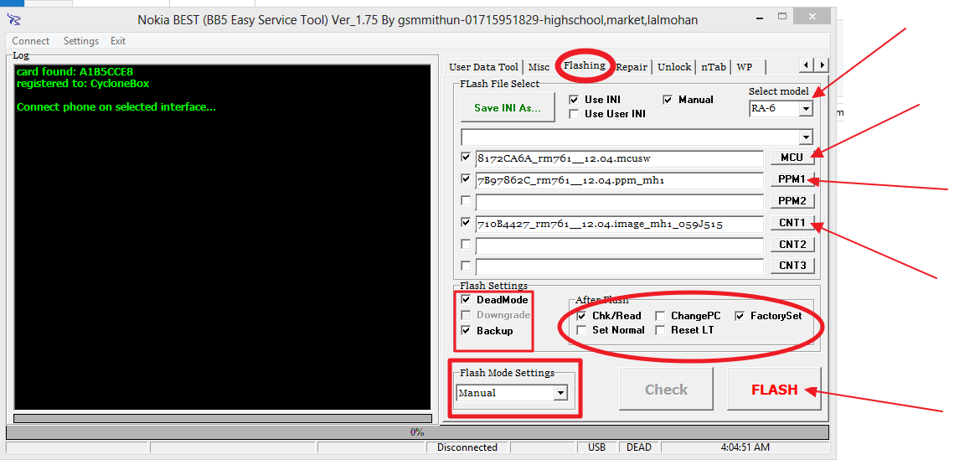
Task: Toggle the Backup checkbox
Action: 466,331
